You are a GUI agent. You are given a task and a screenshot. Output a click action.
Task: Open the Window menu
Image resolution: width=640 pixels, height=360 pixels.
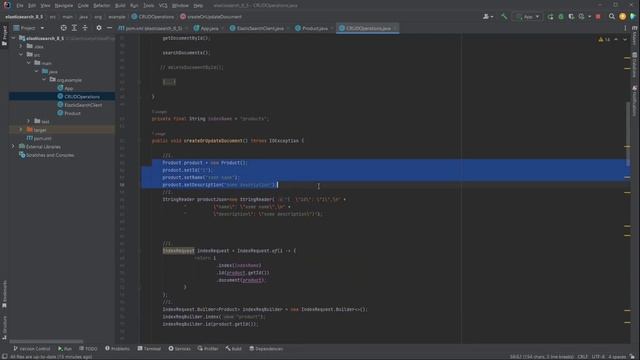180,6
